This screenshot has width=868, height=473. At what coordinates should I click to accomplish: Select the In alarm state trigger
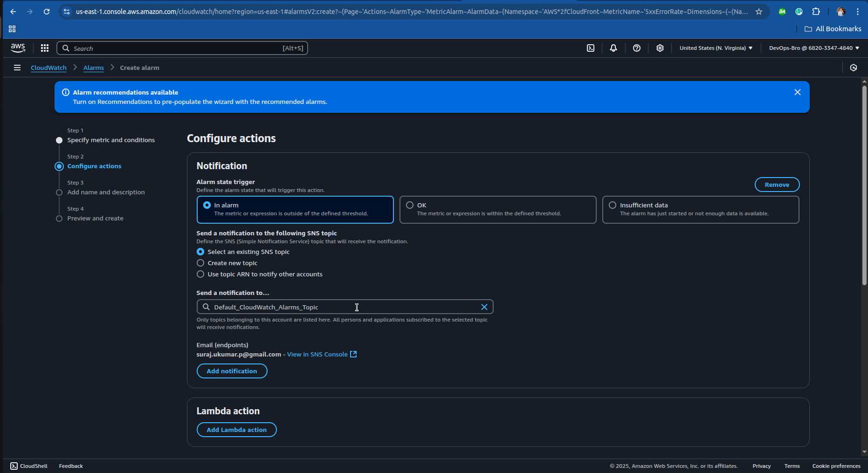pyautogui.click(x=295, y=210)
